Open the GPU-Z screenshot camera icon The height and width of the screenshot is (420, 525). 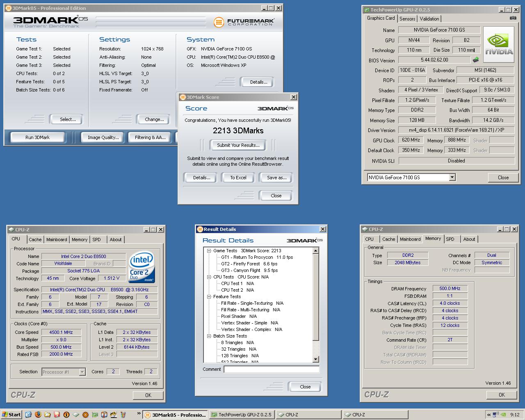[513, 18]
